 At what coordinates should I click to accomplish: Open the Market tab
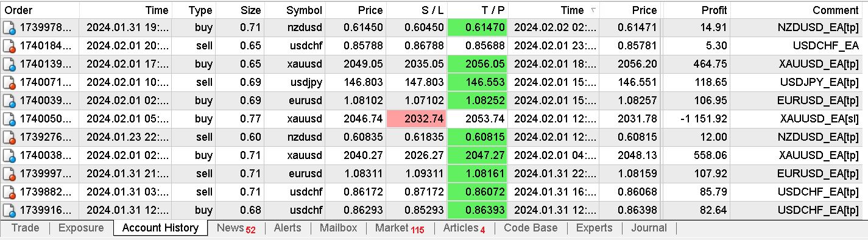[x=399, y=228]
